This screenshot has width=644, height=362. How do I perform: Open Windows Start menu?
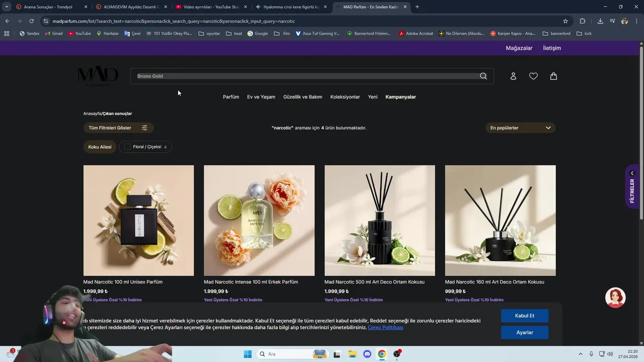(x=248, y=354)
